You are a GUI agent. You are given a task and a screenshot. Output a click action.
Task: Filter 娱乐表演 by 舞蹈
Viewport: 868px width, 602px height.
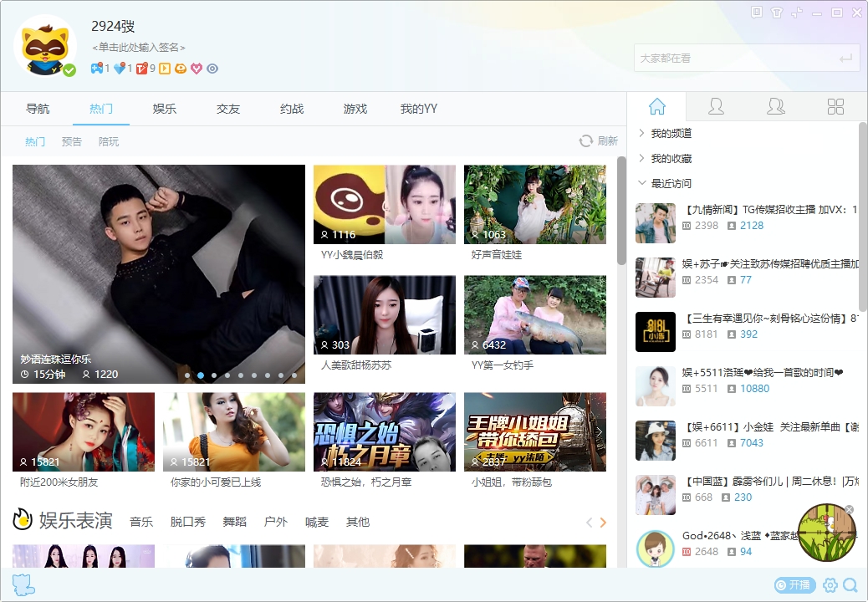pos(234,522)
